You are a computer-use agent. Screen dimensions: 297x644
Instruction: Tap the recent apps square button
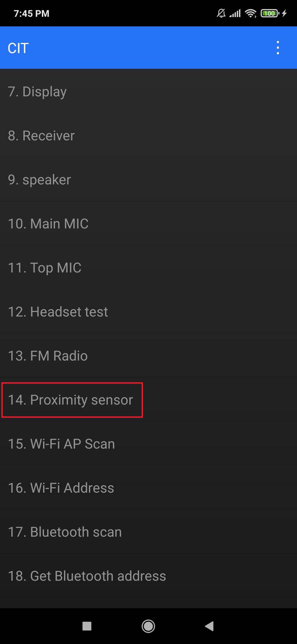click(87, 626)
